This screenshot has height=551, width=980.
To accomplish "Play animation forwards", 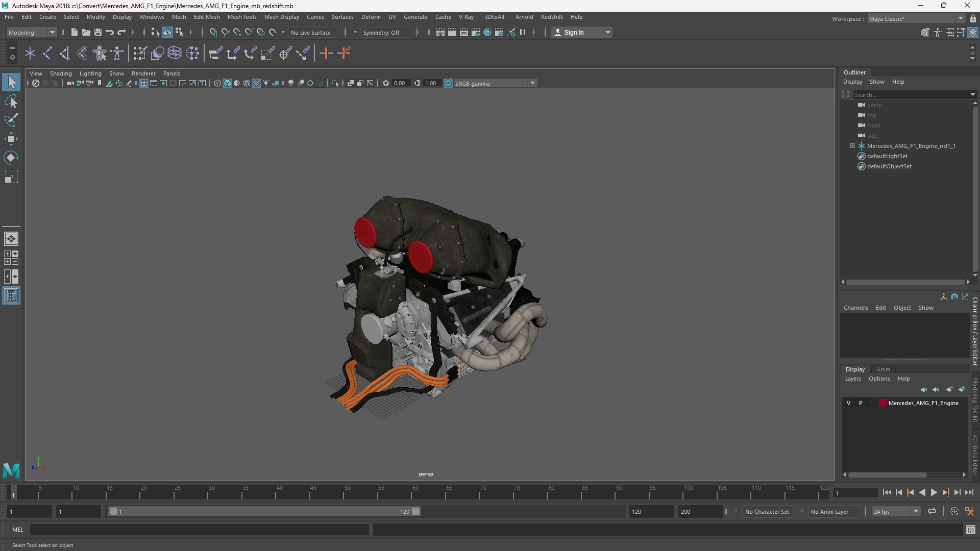I will 934,492.
